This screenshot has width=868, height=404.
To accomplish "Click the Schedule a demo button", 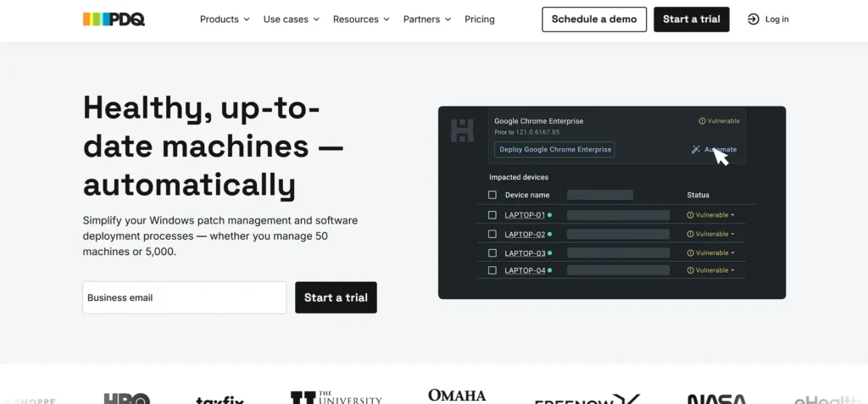I will click(593, 19).
